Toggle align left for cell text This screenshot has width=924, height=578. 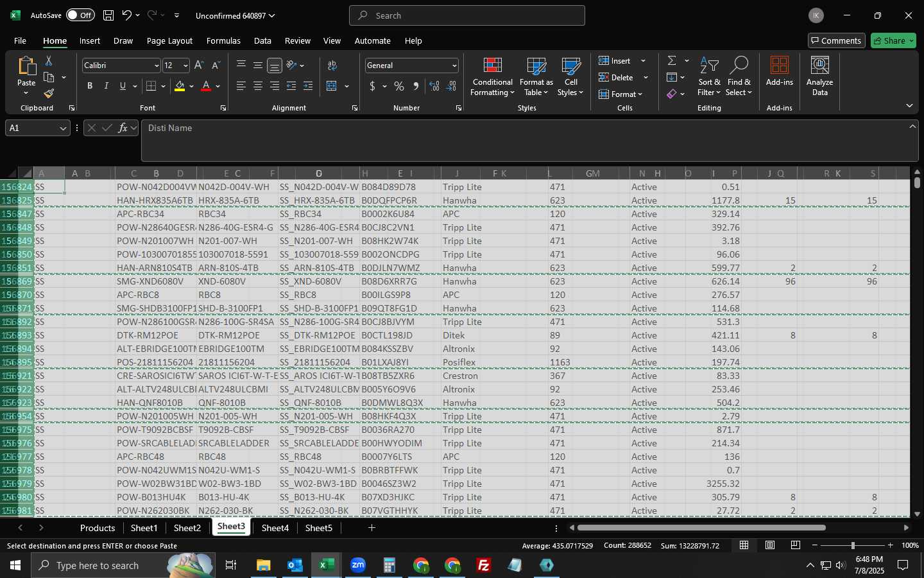241,86
